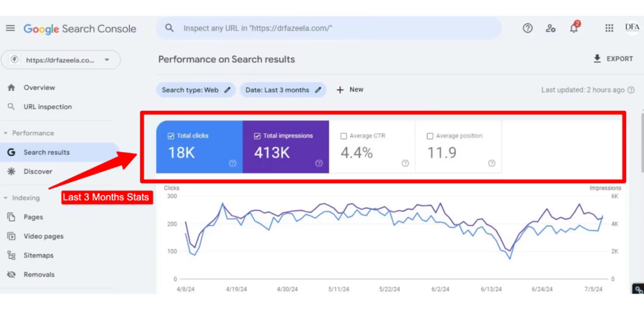Image resolution: width=644 pixels, height=320 pixels.
Task: Click inside the Inspect any URL field
Action: [328, 28]
